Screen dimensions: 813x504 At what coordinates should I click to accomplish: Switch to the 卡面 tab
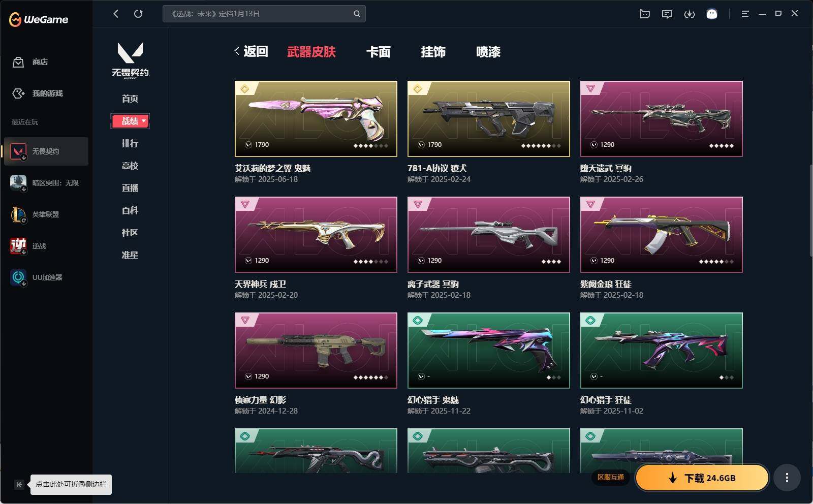pyautogui.click(x=379, y=52)
